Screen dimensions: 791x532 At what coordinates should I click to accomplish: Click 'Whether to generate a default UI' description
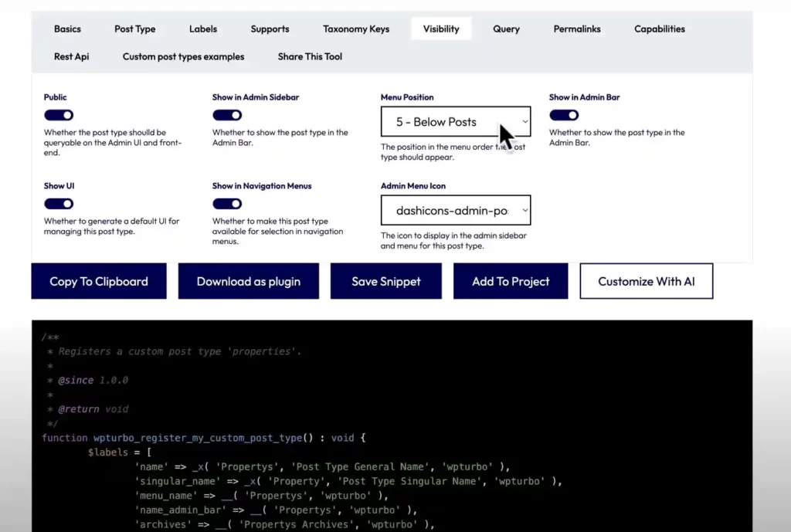[111, 226]
